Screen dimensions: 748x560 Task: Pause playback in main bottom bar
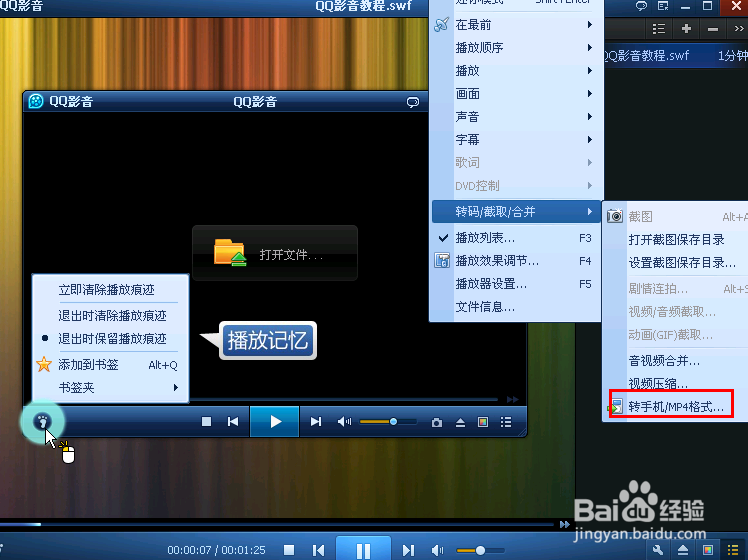click(364, 550)
